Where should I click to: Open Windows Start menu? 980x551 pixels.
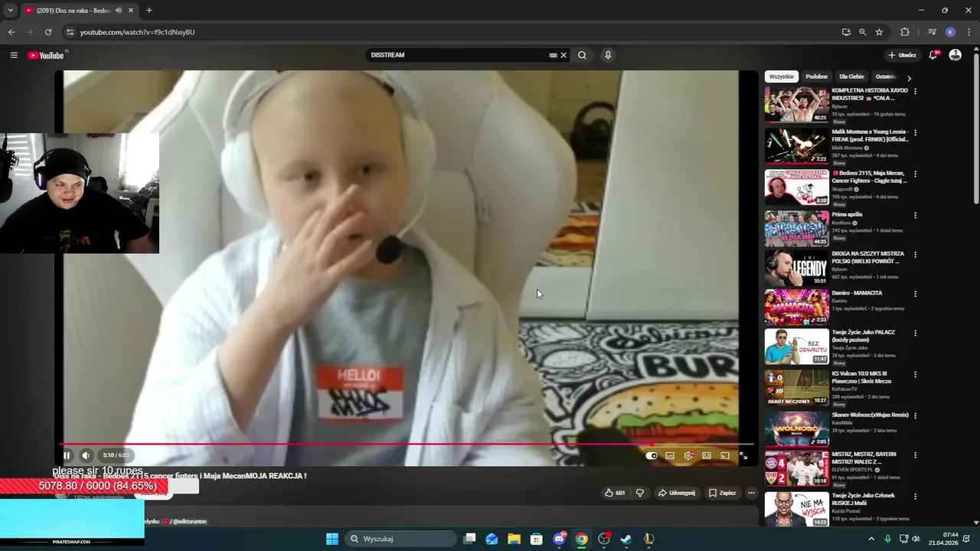coord(332,539)
